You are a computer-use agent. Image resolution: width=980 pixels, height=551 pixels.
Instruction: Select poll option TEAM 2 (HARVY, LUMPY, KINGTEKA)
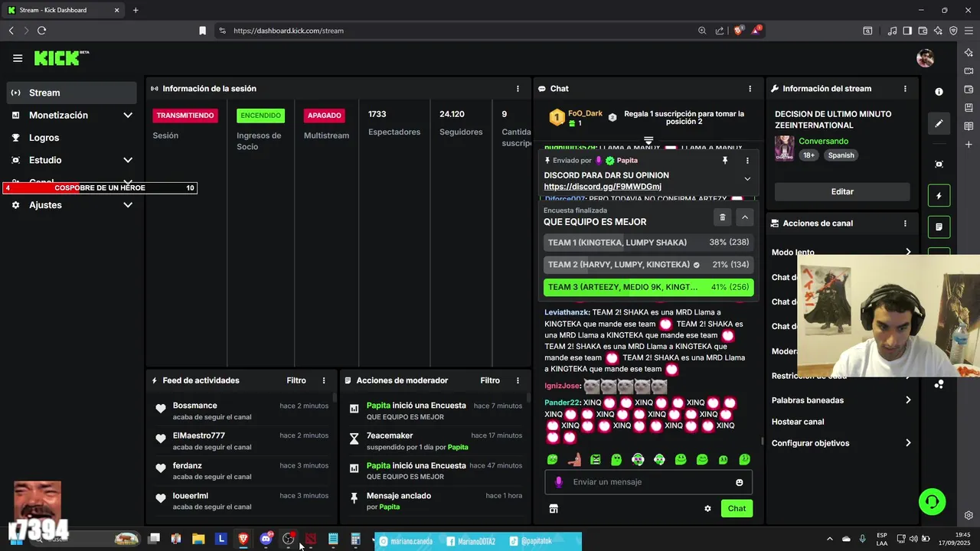coord(648,265)
